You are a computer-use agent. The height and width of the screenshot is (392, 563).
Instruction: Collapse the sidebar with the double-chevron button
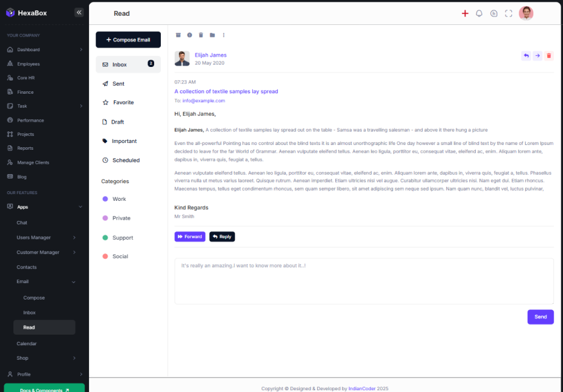click(x=79, y=12)
